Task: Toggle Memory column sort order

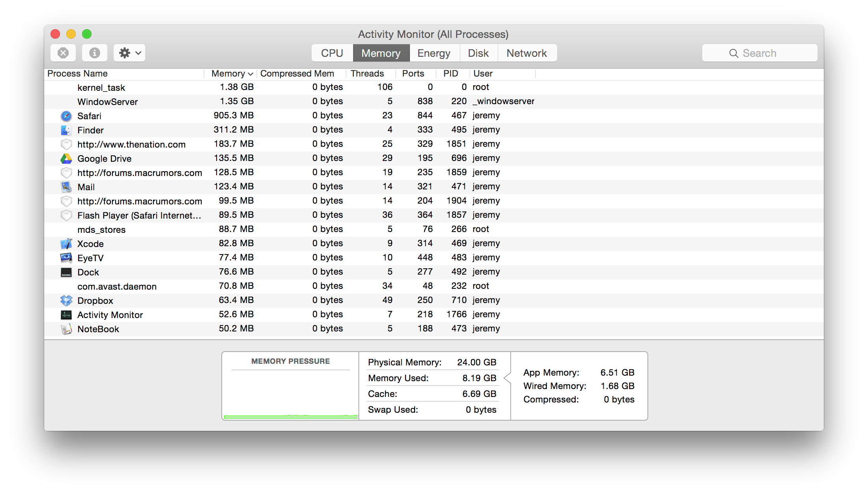Action: point(230,74)
